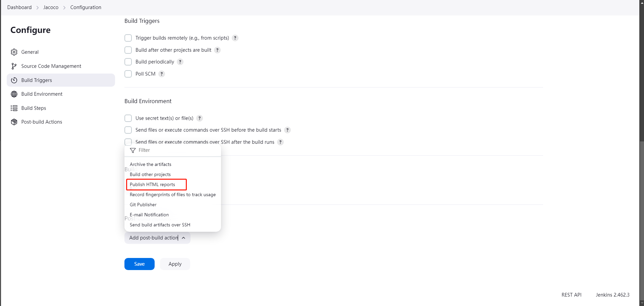644x306 pixels.
Task: Collapse the Add post-build action dropdown
Action: [x=157, y=238]
